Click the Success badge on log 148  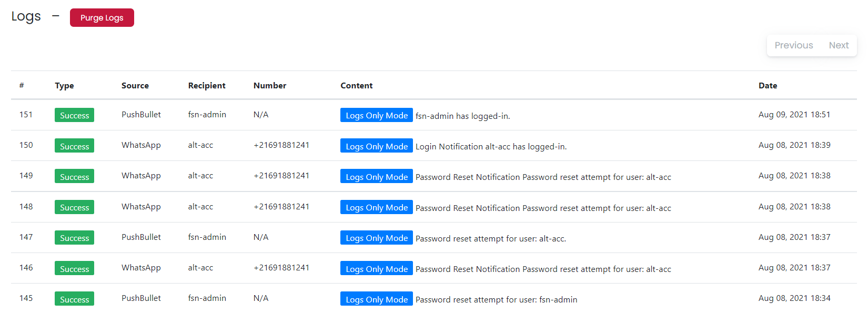pos(74,207)
